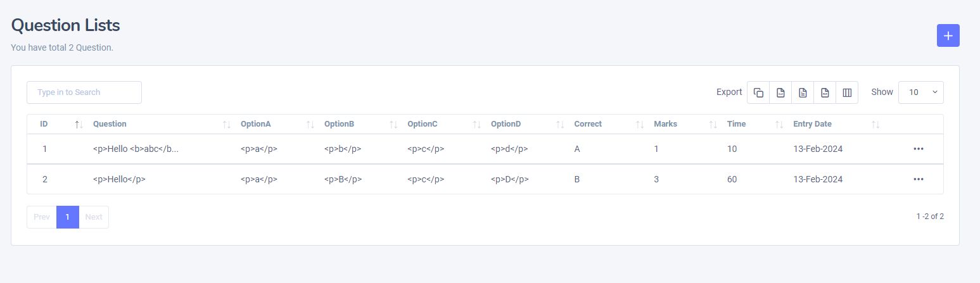This screenshot has height=283, width=980.
Task: Expand the Show entries dropdown set to 10
Action: tap(920, 92)
